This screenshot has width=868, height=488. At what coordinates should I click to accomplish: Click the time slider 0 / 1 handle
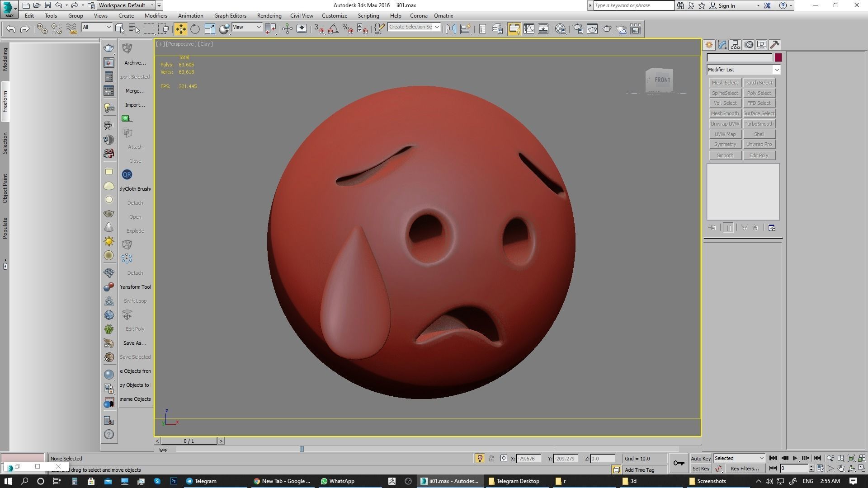tap(189, 441)
